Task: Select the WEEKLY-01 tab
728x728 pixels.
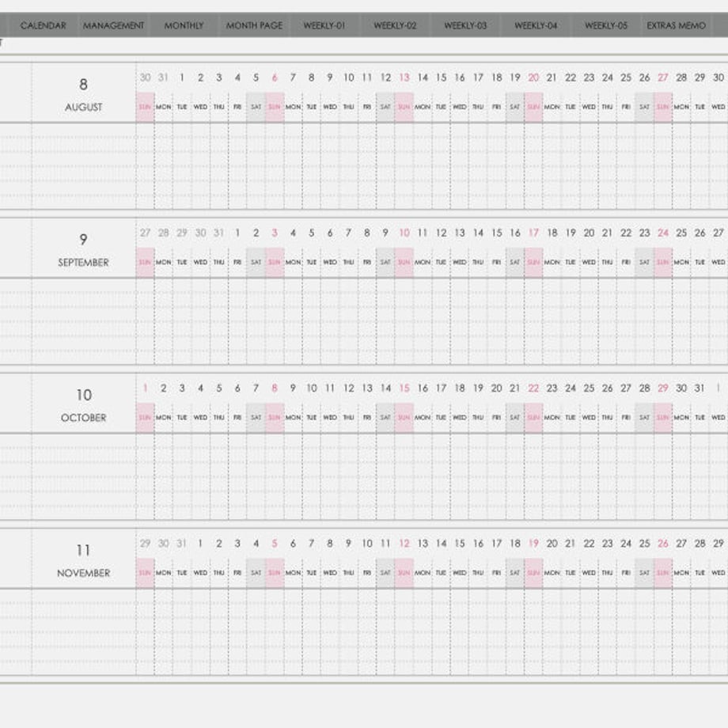Action: pos(324,25)
